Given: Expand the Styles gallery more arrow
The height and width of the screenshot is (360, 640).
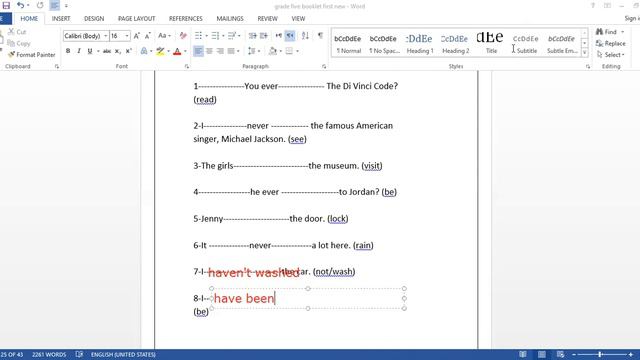Looking at the screenshot, I should (584, 53).
